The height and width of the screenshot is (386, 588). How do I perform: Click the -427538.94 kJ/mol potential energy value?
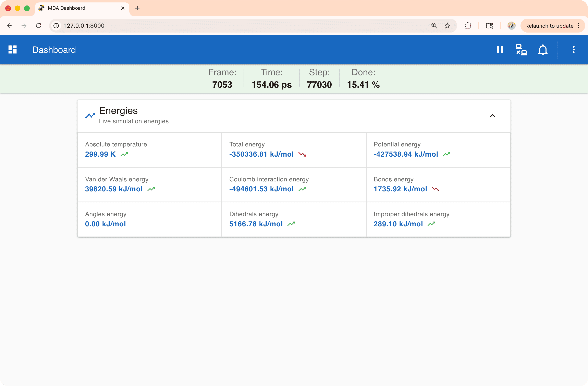[406, 154]
